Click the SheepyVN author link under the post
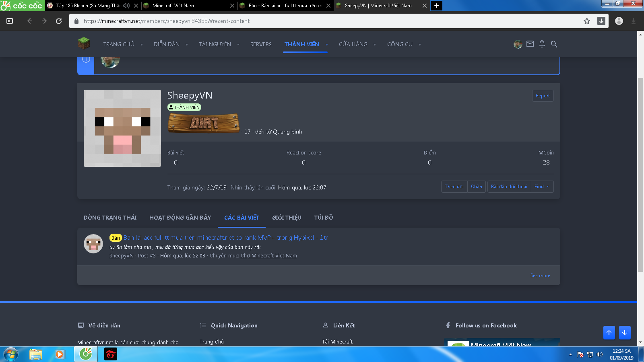This screenshot has height=362, width=644. click(122, 256)
